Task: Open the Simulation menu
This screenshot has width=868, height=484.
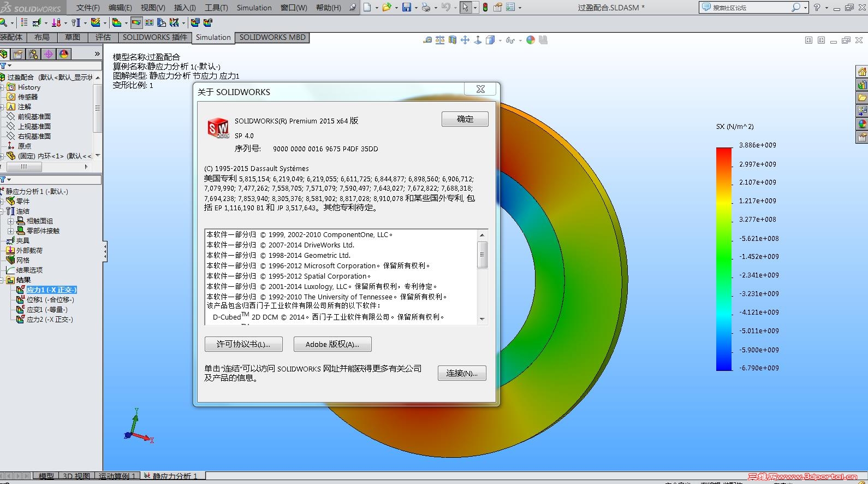Action: coord(254,8)
